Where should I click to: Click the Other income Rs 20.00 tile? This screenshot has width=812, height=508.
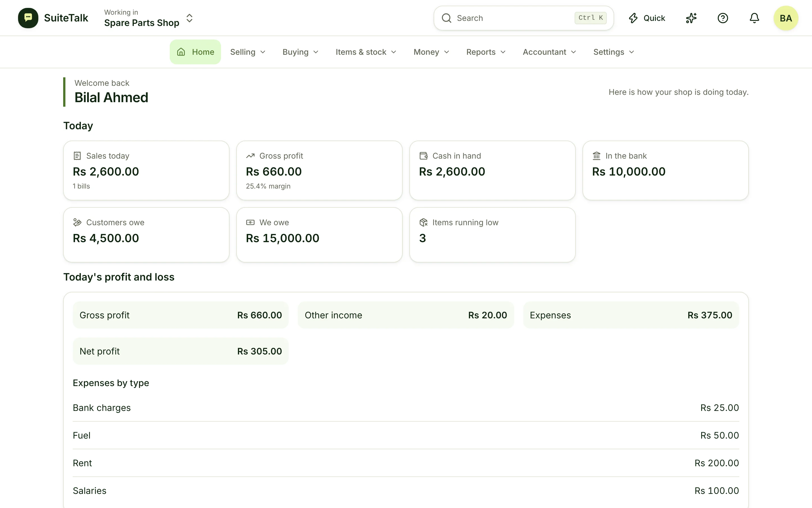coord(406,315)
